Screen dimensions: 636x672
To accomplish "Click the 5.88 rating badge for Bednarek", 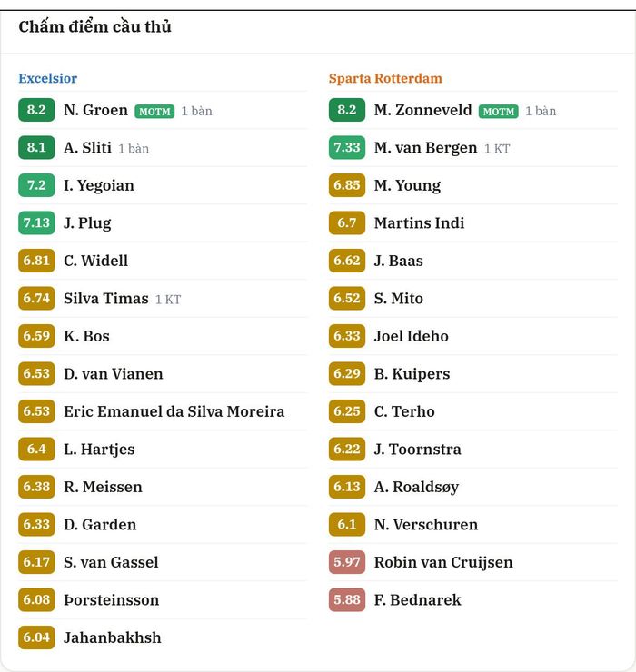I will tap(347, 600).
